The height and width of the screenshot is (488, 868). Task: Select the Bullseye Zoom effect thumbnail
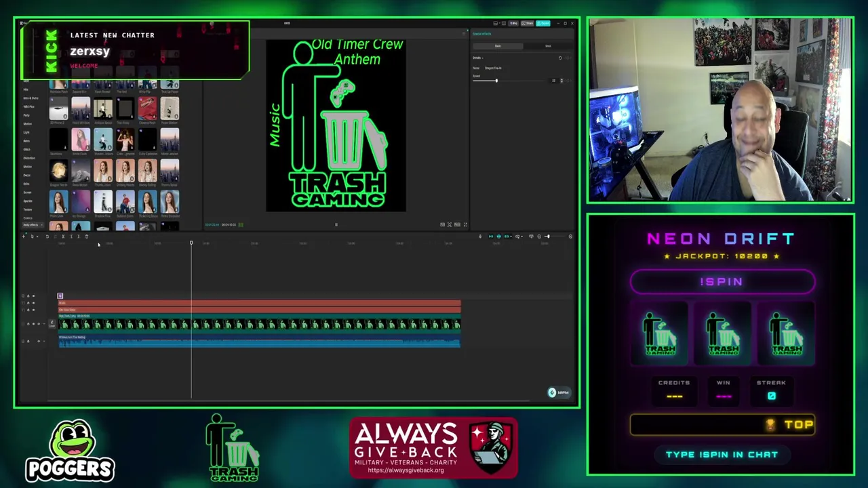(x=125, y=201)
